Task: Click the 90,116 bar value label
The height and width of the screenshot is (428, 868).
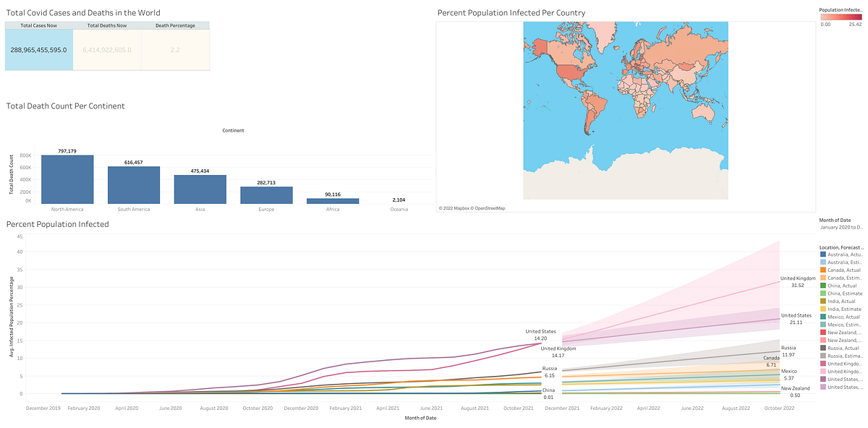Action: 333,194
